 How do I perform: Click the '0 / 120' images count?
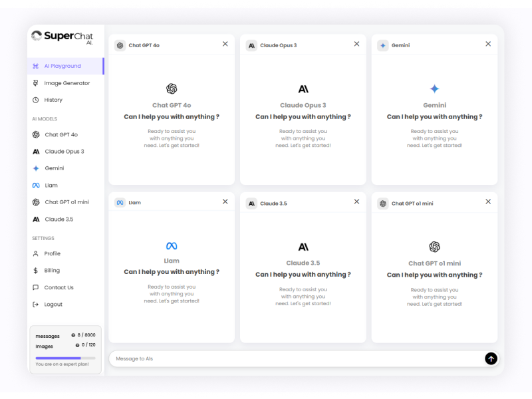click(88, 344)
